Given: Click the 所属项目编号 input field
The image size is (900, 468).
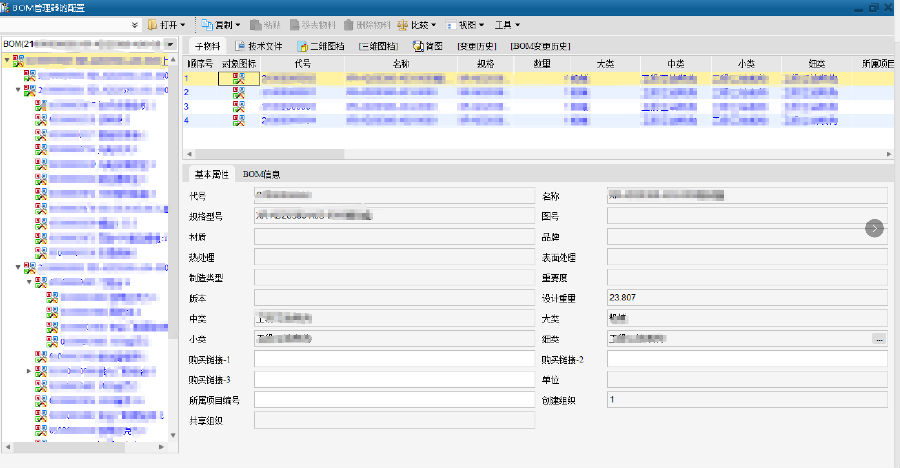Looking at the screenshot, I should 390,400.
